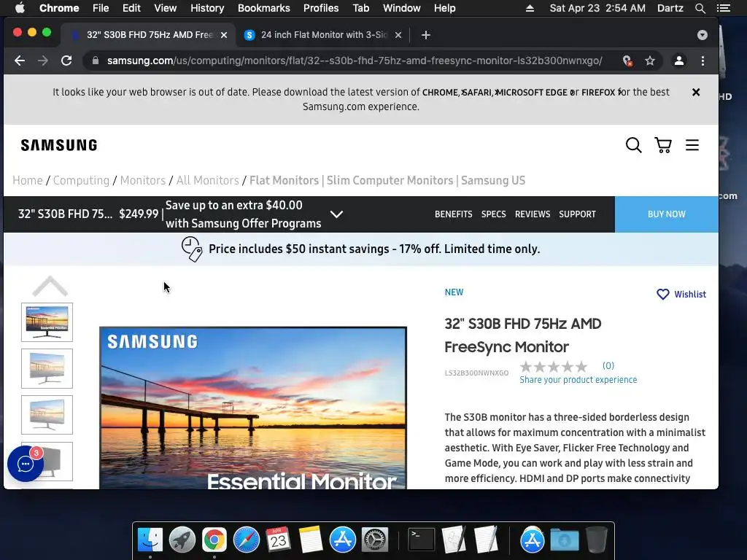
Task: Expand the Samsung Offer Programs chevron
Action: [336, 214]
